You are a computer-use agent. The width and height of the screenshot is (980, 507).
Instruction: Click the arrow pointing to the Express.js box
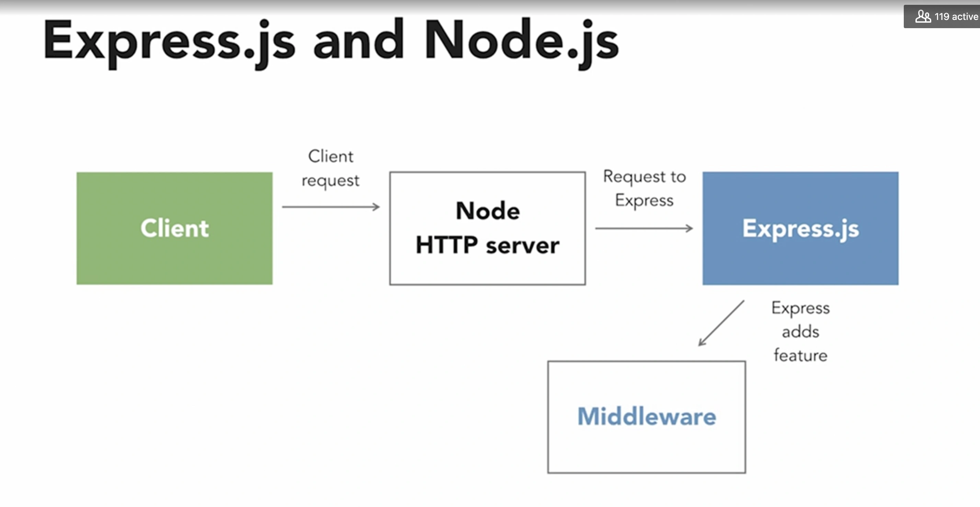click(644, 228)
